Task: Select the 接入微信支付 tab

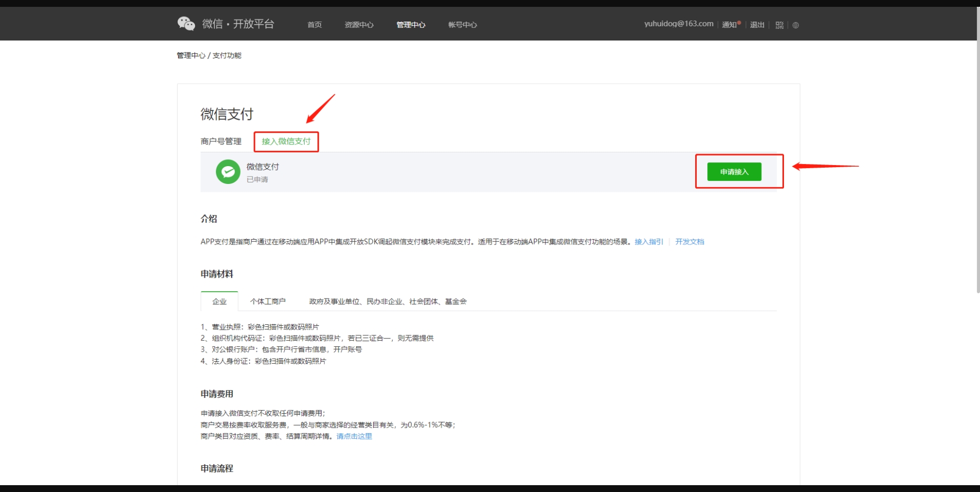Action: point(286,141)
